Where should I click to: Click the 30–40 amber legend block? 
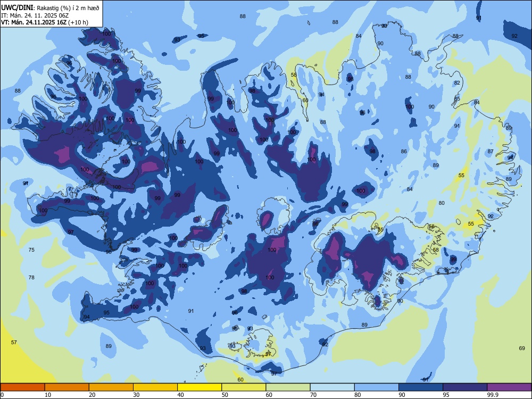pyautogui.click(x=155, y=387)
